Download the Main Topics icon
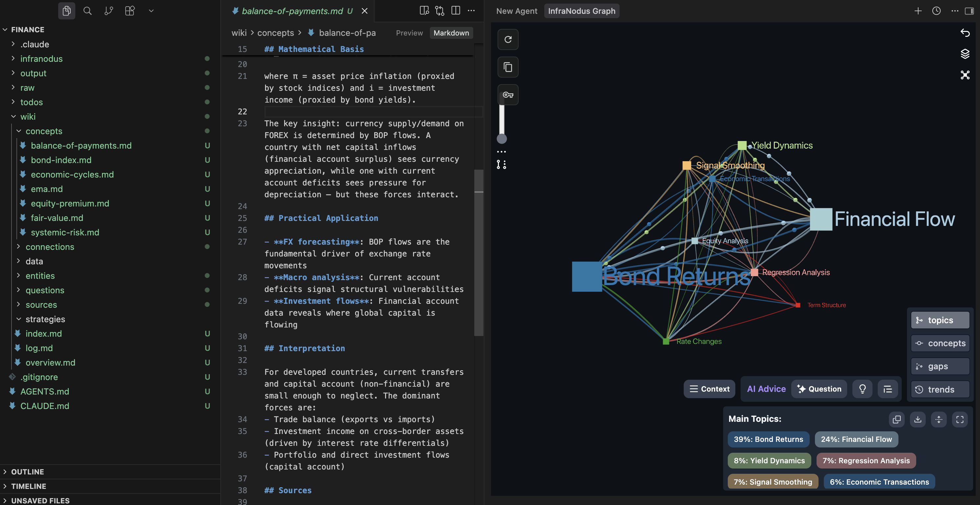 pyautogui.click(x=918, y=420)
